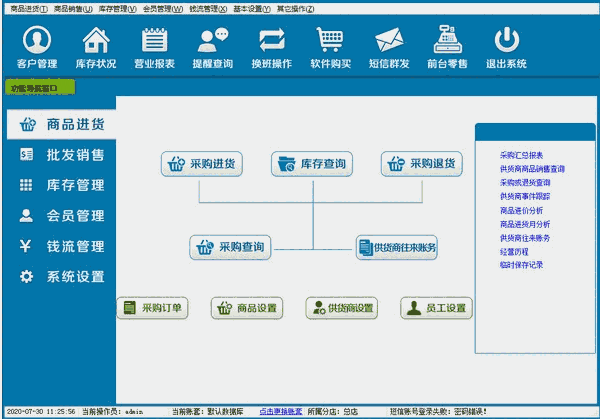Click 商品设置 button

[247, 308]
